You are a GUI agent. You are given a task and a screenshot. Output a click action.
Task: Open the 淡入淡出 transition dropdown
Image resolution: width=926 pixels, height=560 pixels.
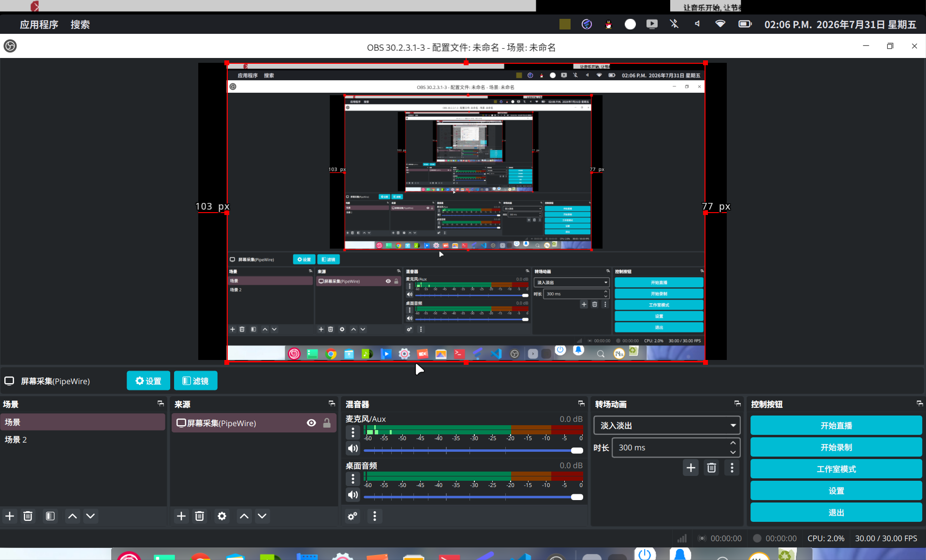click(667, 426)
